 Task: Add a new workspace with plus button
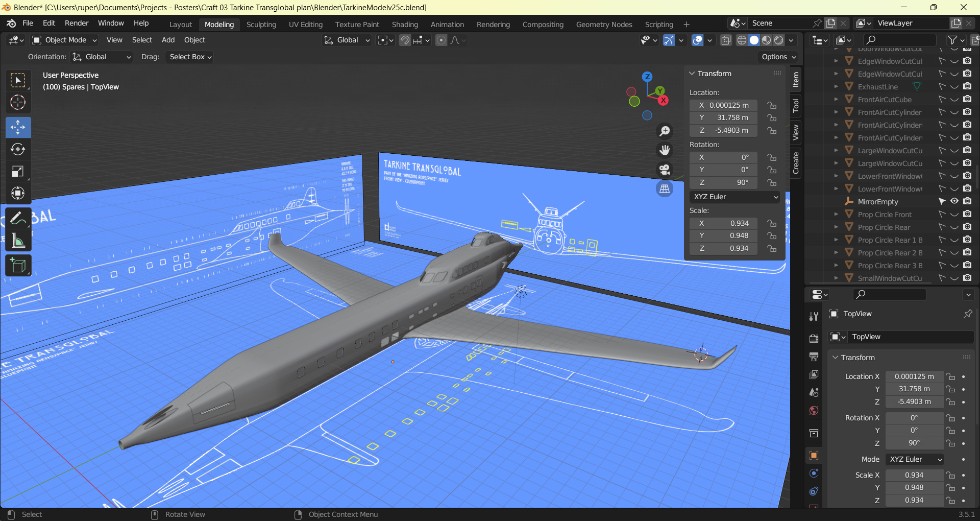click(x=687, y=25)
